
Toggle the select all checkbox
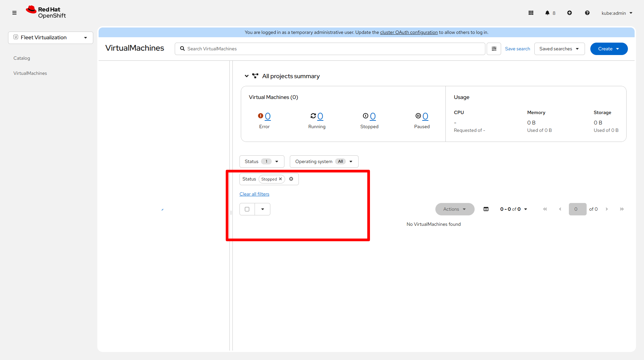pyautogui.click(x=247, y=209)
